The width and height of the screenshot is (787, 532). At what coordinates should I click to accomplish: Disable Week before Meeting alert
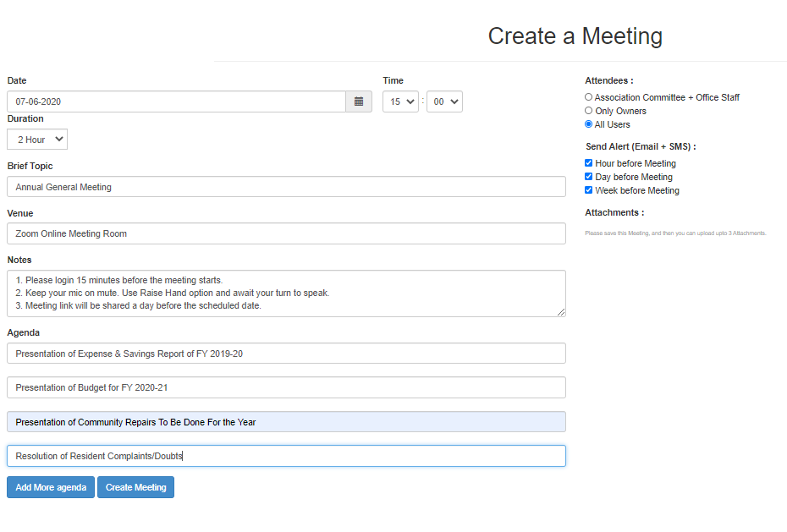(x=588, y=190)
